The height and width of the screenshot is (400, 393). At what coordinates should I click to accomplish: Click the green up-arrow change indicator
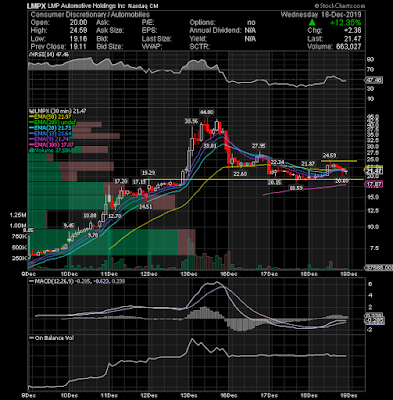[312, 22]
